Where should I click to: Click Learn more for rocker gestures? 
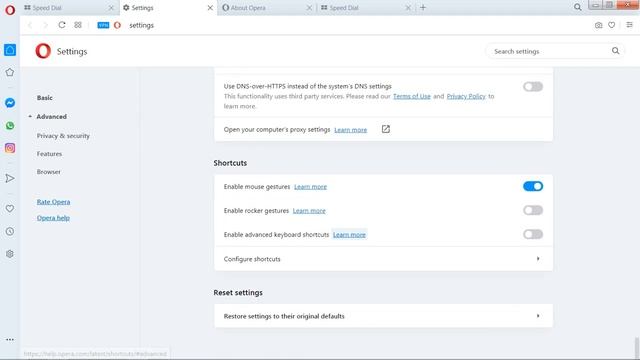click(x=309, y=211)
